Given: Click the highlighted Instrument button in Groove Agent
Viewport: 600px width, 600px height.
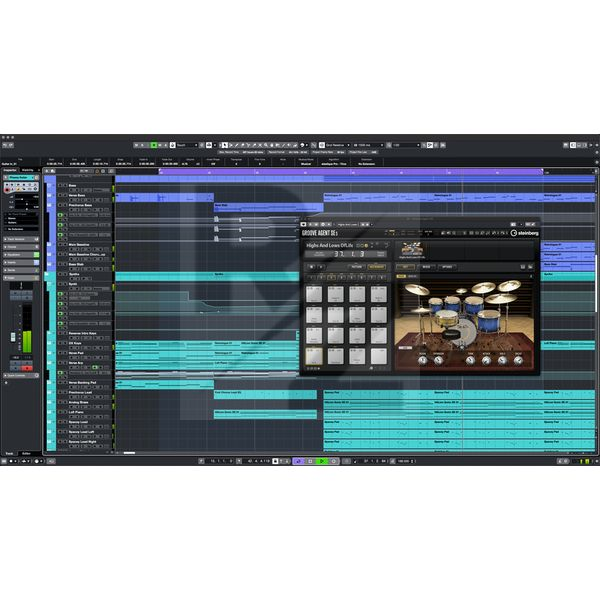Looking at the screenshot, I should (x=377, y=267).
